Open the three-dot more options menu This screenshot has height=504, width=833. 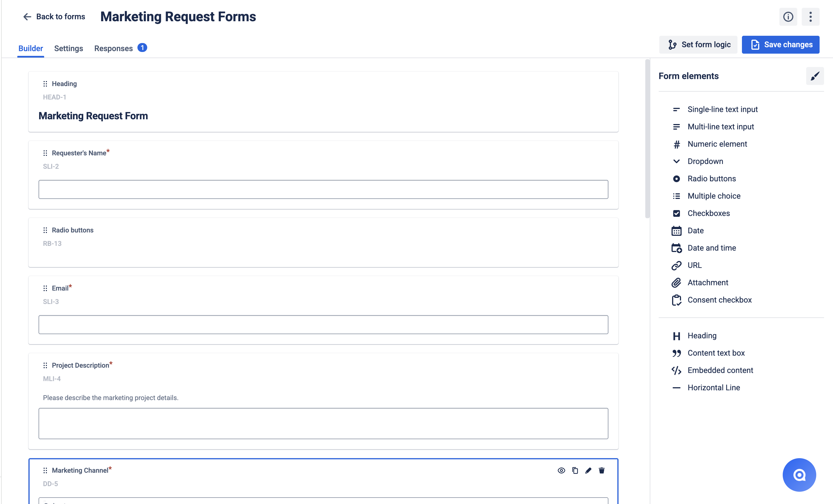click(810, 16)
